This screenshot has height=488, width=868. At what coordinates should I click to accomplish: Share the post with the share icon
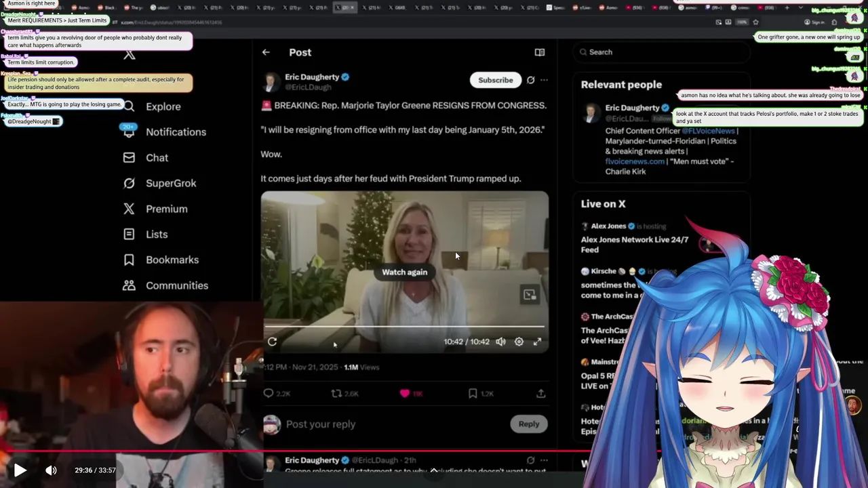540,393
